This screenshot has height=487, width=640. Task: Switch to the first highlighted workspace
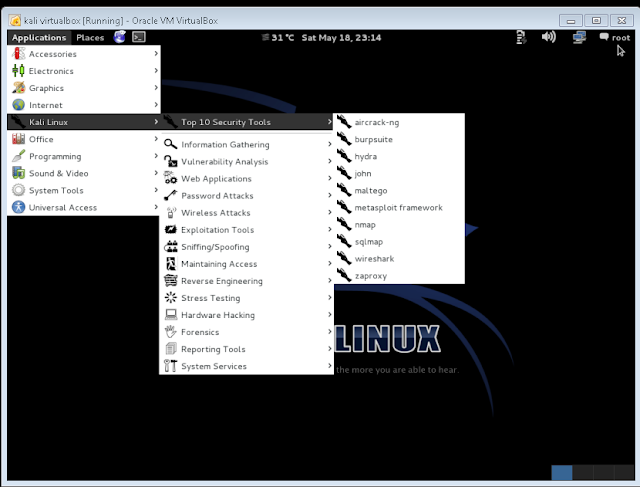(562, 472)
